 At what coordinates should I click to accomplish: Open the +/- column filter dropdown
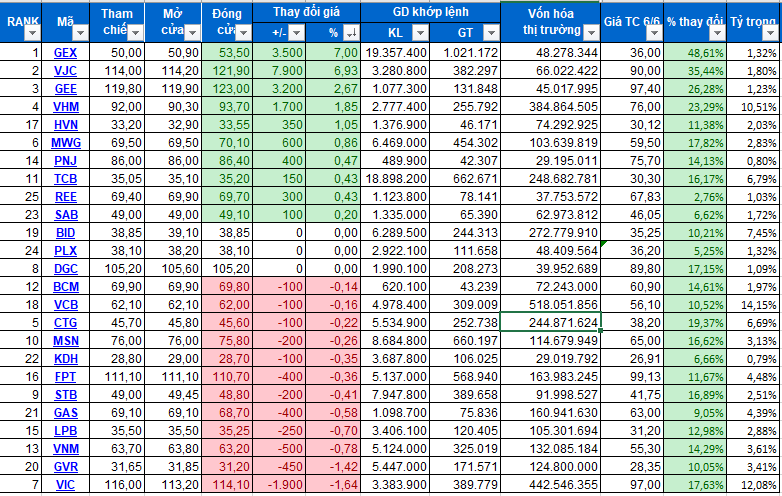click(296, 33)
